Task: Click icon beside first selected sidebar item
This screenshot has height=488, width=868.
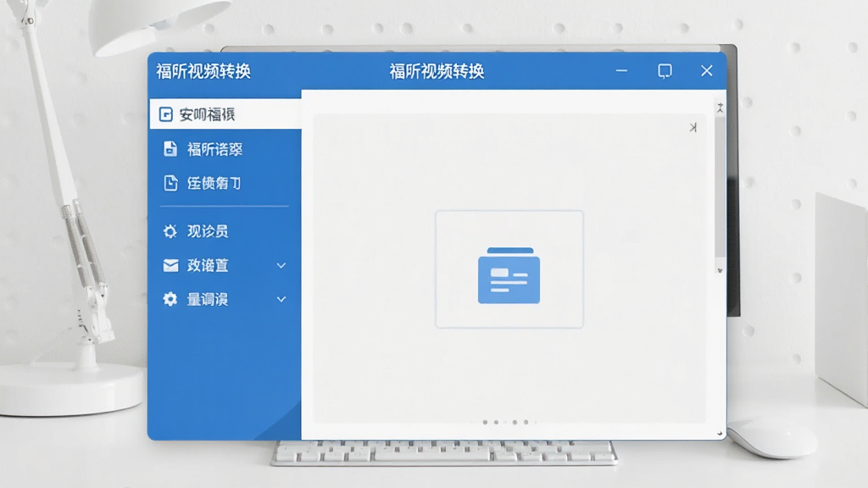Action: pyautogui.click(x=165, y=114)
